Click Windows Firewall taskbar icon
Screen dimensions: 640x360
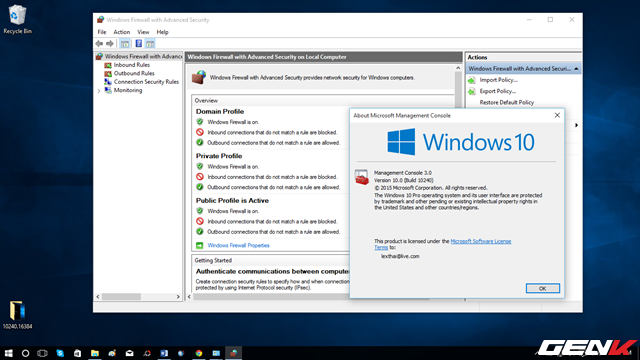[233, 353]
